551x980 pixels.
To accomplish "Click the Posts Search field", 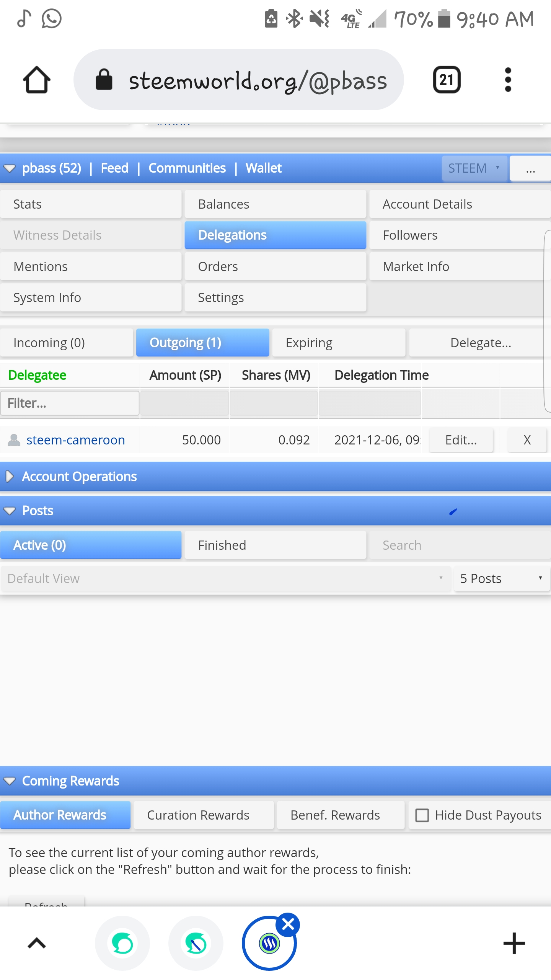I will (x=460, y=545).
